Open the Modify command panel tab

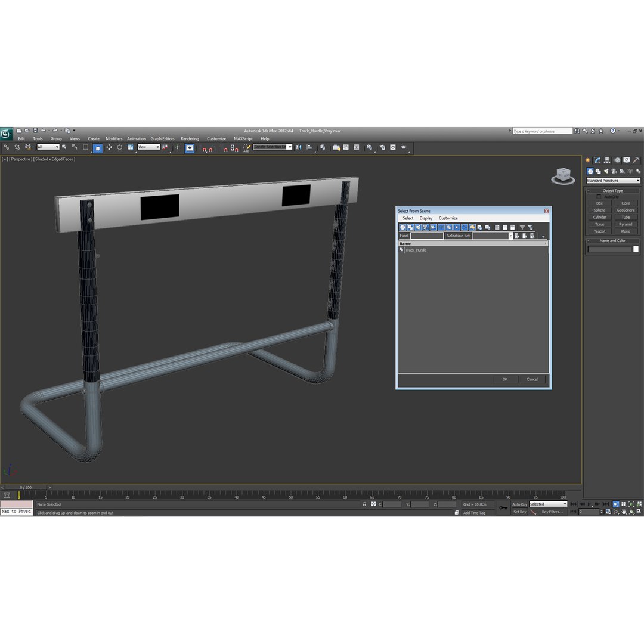[597, 160]
